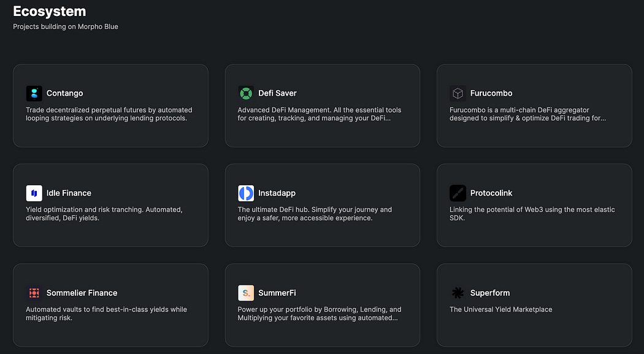Select 'The Universal Yield Marketplace' text
644x354 pixels.
click(x=500, y=309)
